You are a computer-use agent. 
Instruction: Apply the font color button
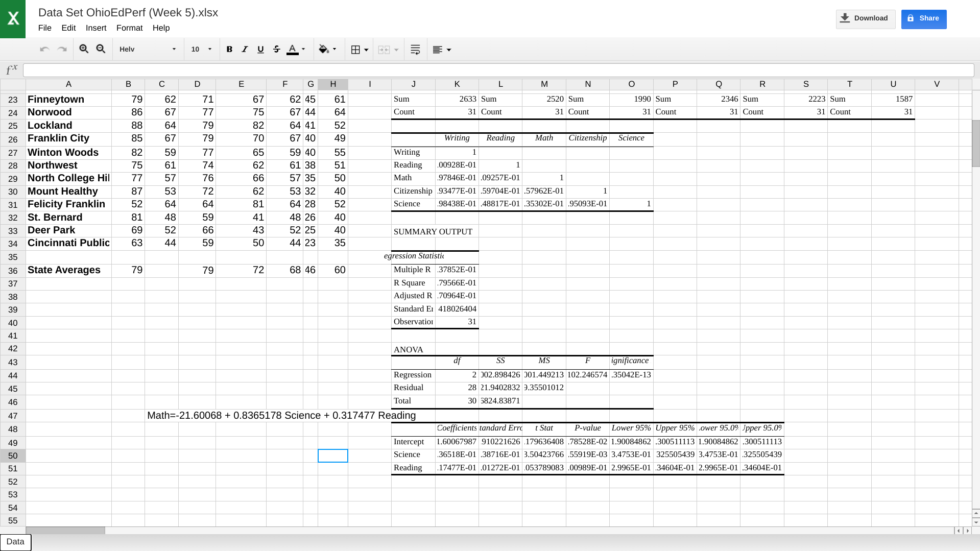(293, 50)
